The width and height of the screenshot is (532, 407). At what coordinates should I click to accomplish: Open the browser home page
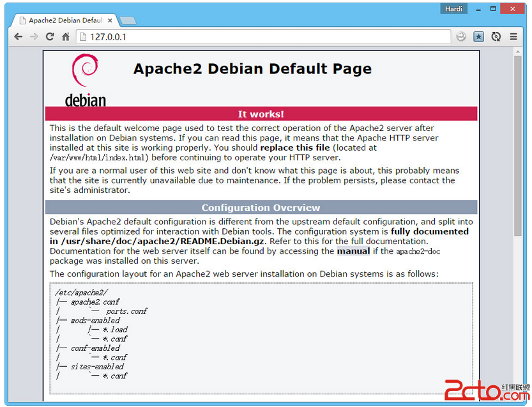click(x=66, y=36)
